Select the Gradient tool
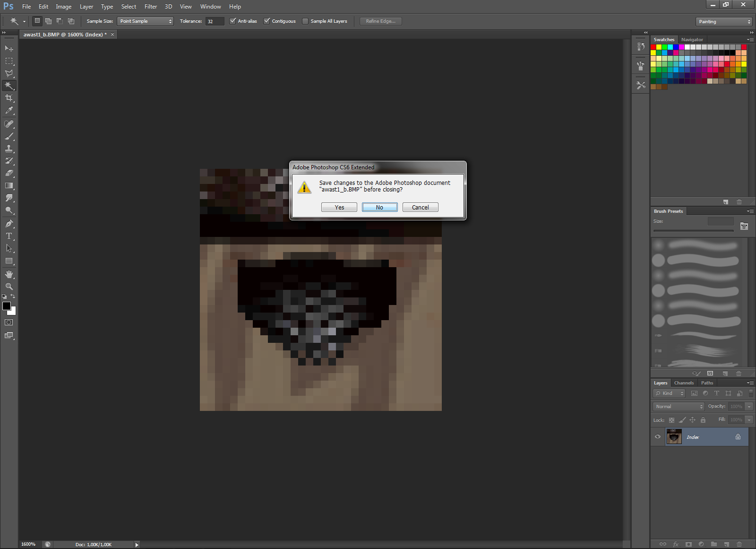Screen dimensions: 756x549 pos(9,185)
